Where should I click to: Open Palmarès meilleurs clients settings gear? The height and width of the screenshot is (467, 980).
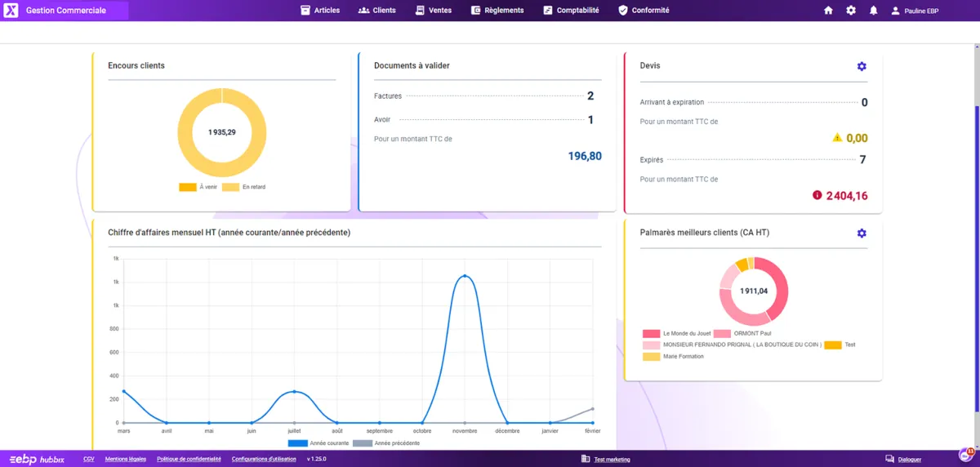[862, 233]
